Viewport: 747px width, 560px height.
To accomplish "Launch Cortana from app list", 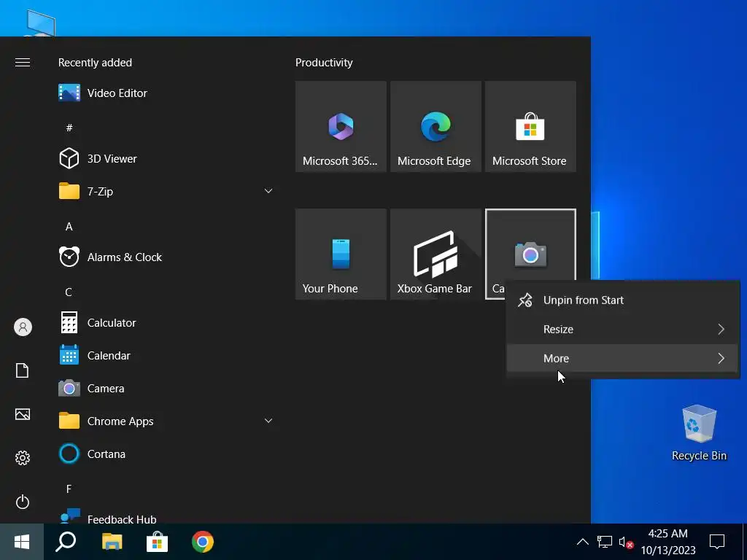I will (166, 454).
